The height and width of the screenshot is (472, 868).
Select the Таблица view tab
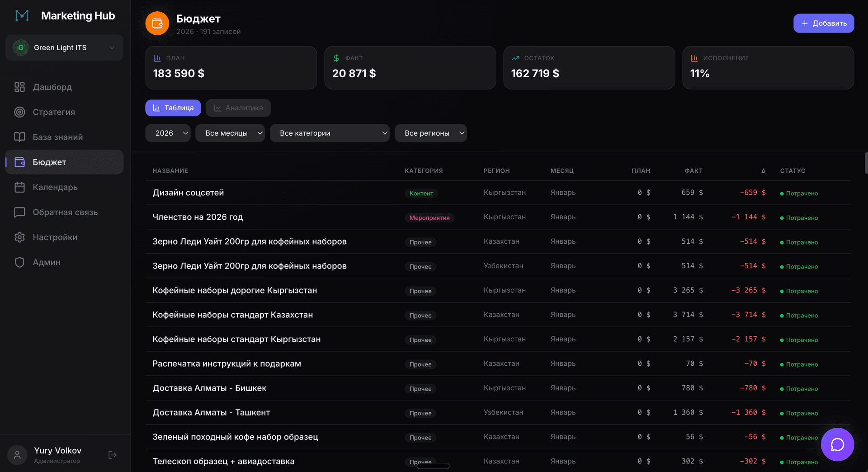pyautogui.click(x=173, y=108)
